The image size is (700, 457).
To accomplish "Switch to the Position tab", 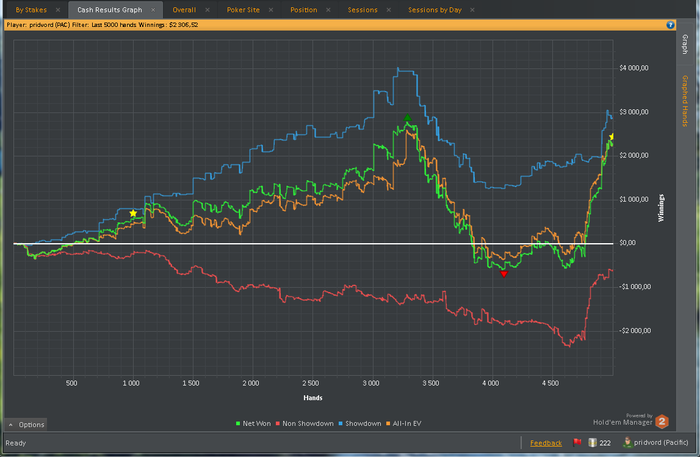I will [304, 9].
